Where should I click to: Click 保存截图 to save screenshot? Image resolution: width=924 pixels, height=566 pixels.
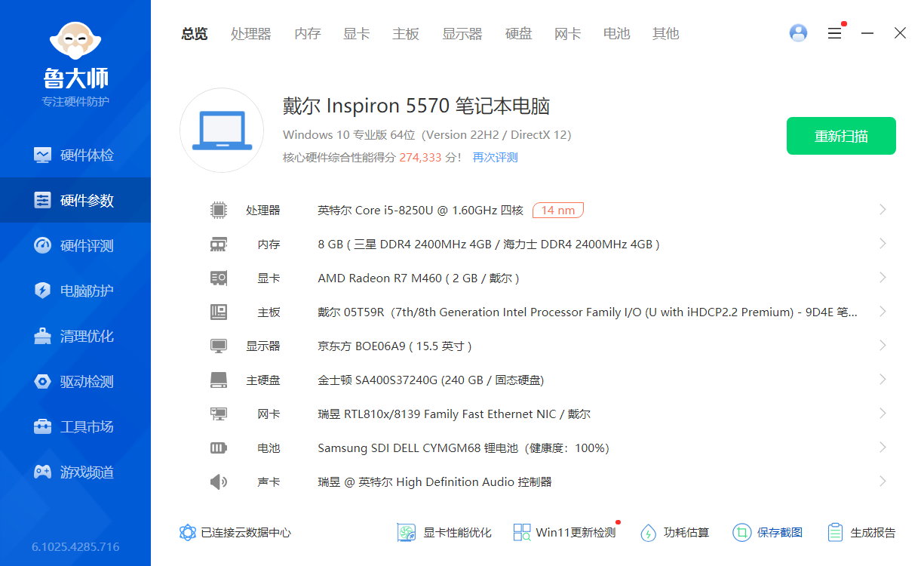(767, 532)
